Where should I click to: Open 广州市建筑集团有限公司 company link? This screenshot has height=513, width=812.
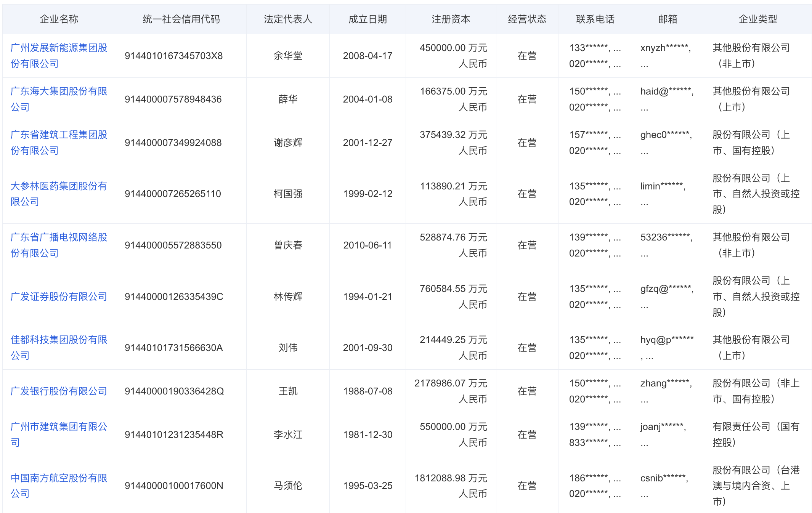pos(59,434)
